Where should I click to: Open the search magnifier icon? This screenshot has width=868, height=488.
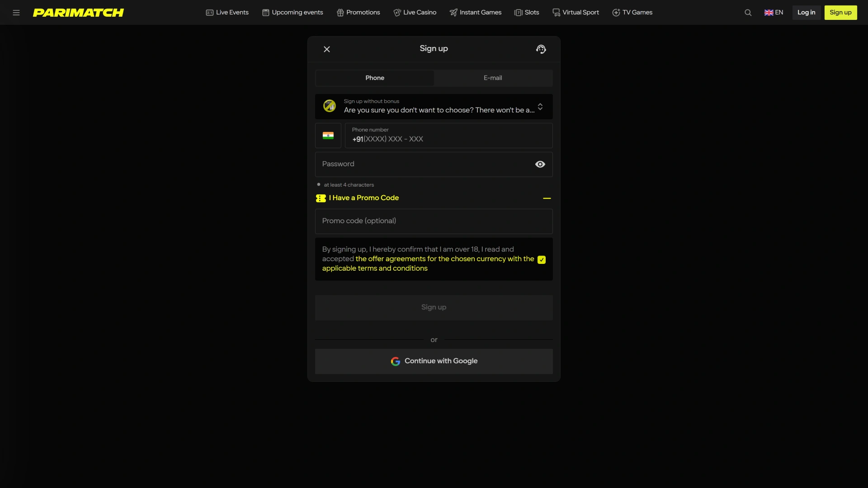[x=748, y=13]
